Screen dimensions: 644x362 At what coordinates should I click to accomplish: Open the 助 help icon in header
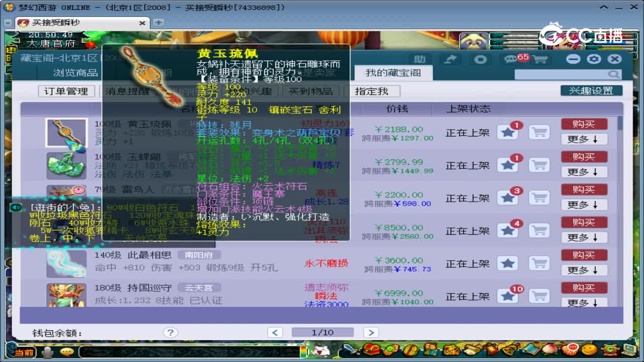(420, 59)
